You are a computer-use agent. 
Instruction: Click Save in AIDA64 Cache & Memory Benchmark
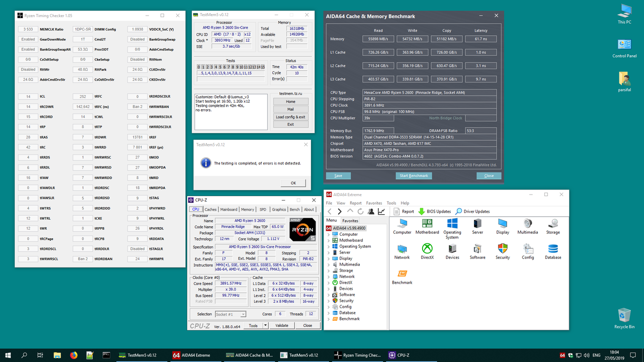point(338,175)
